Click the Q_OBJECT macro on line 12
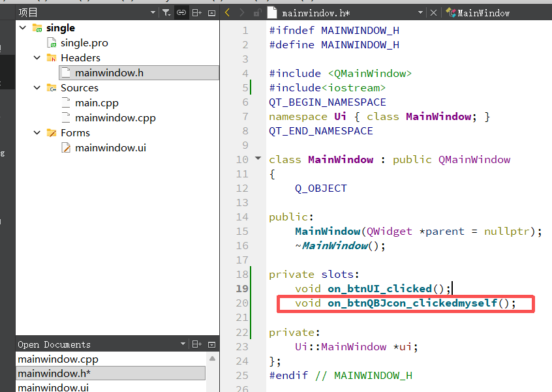The width and height of the screenshot is (552, 392). (x=321, y=188)
